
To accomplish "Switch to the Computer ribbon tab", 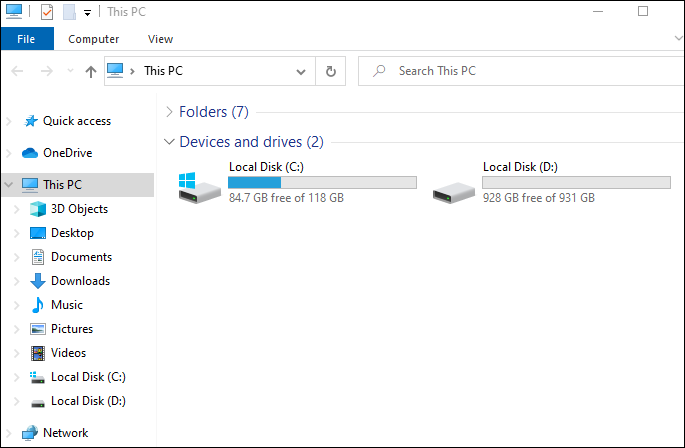I will [x=94, y=39].
